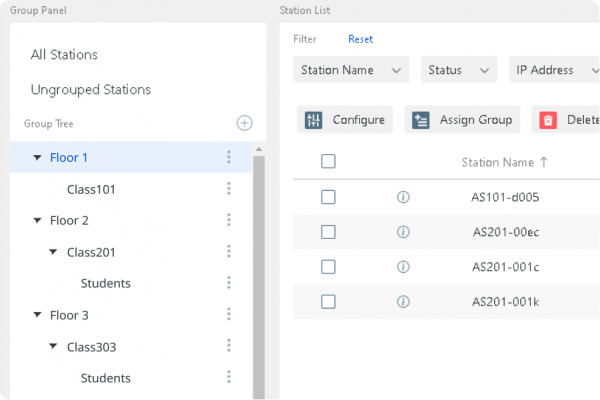This screenshot has height=400, width=600.
Task: Click the info icon for AS201-00ec
Action: (404, 232)
